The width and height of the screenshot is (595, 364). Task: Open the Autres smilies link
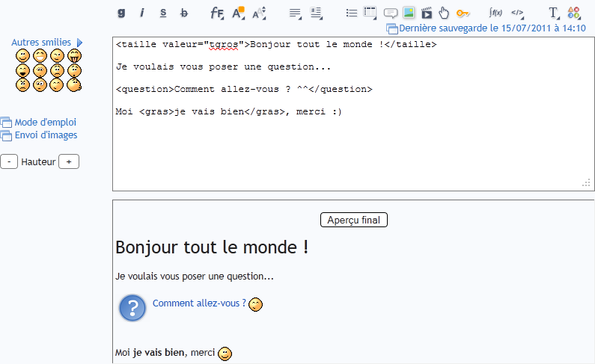41,43
